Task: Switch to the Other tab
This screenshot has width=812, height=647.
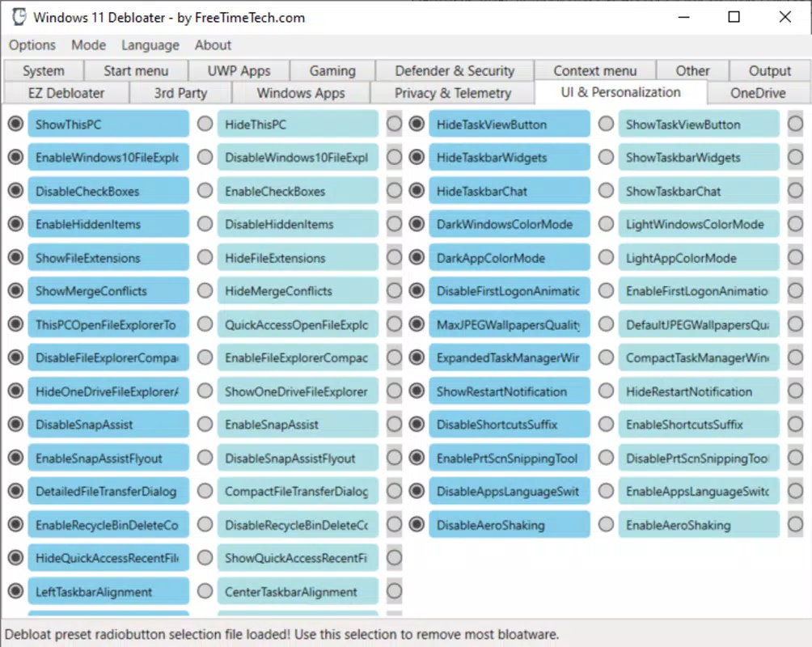Action: pos(692,70)
